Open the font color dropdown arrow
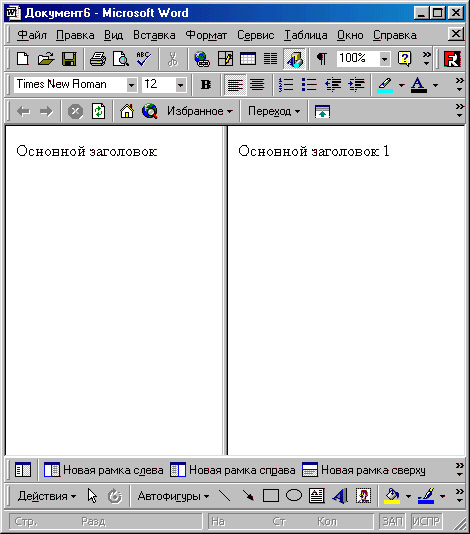Viewport: 470px width, 534px height. click(x=435, y=85)
